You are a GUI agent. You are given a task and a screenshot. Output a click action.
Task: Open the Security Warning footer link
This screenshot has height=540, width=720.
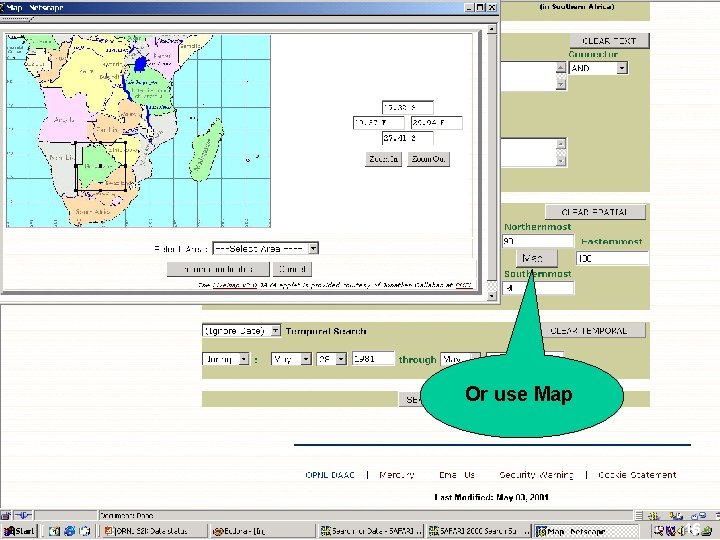(536, 475)
